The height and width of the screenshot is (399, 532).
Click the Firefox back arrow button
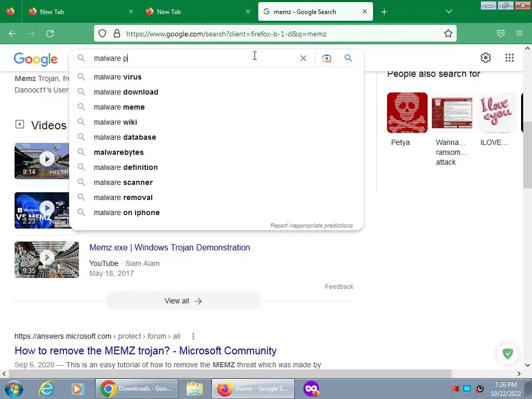pos(12,34)
